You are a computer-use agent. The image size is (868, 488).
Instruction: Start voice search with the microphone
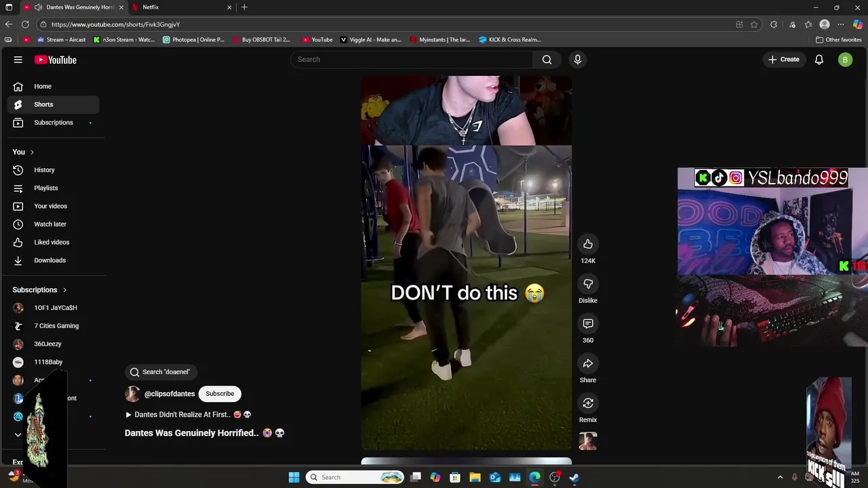(578, 60)
